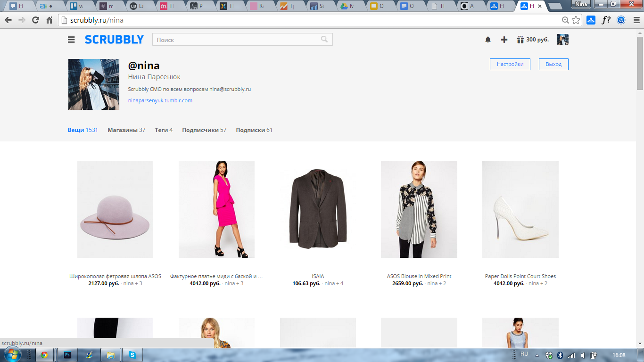Go back with the browser back arrow
The height and width of the screenshot is (362, 644).
tap(8, 20)
